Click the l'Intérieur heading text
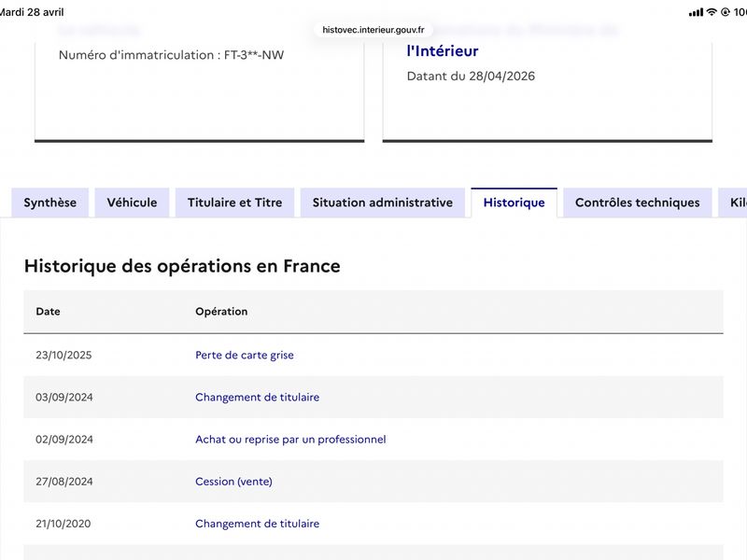Viewport: 747px width, 560px height. pos(443,51)
